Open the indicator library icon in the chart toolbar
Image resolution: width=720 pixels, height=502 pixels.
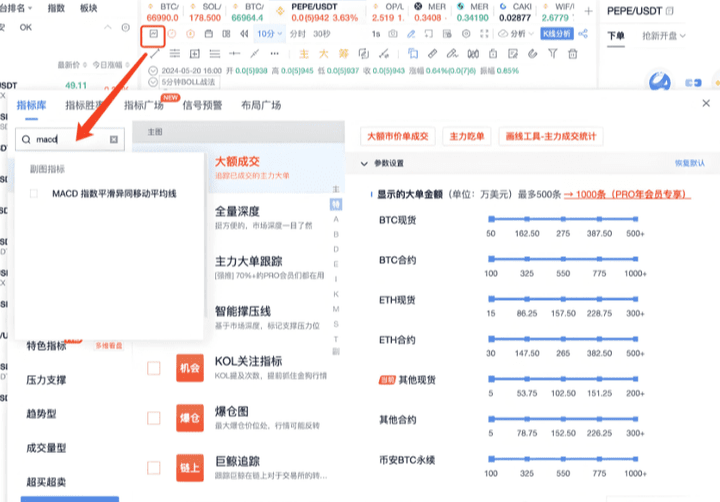point(153,34)
